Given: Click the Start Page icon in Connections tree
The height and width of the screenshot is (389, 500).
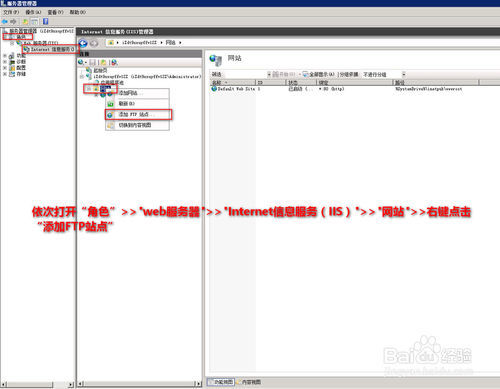Looking at the screenshot, I should 89,70.
